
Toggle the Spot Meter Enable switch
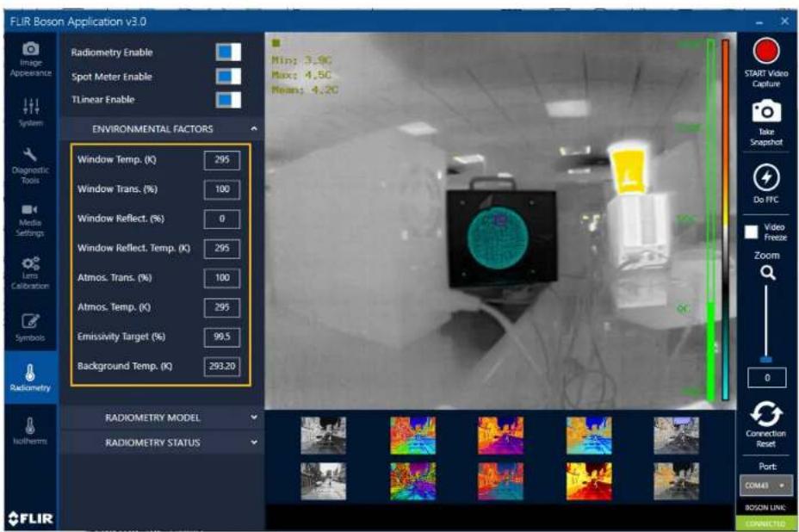coord(228,77)
